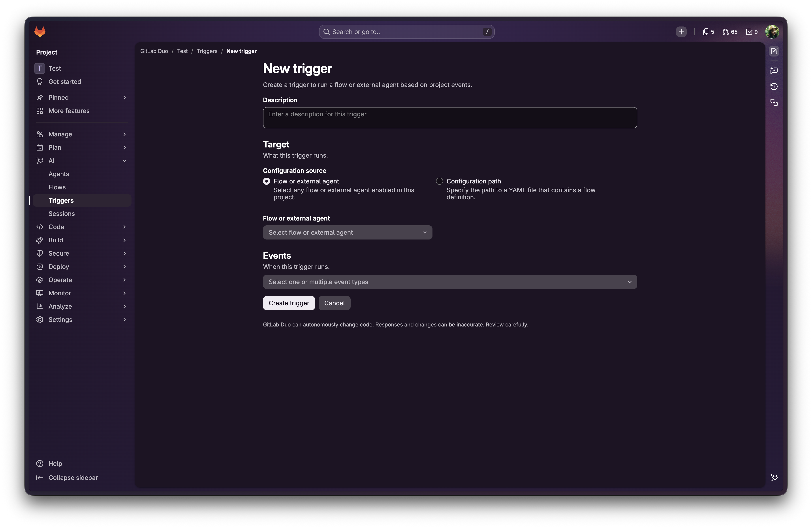Open the Duo chat sparkle icon in right panel

click(774, 70)
